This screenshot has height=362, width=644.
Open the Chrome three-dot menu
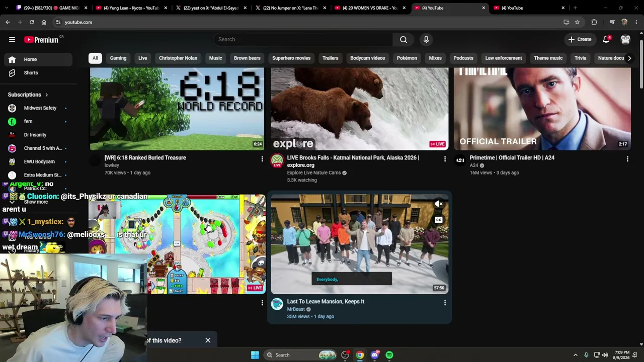click(x=636, y=22)
